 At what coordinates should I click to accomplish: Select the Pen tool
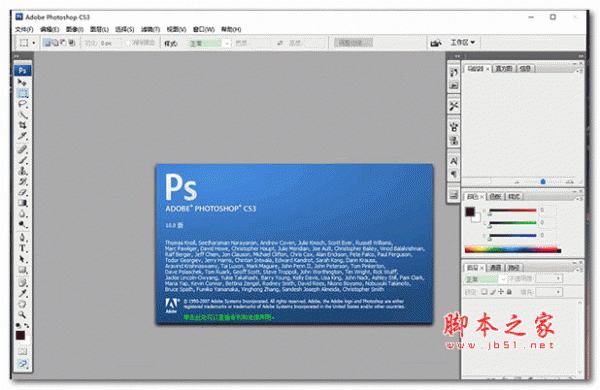(22, 238)
